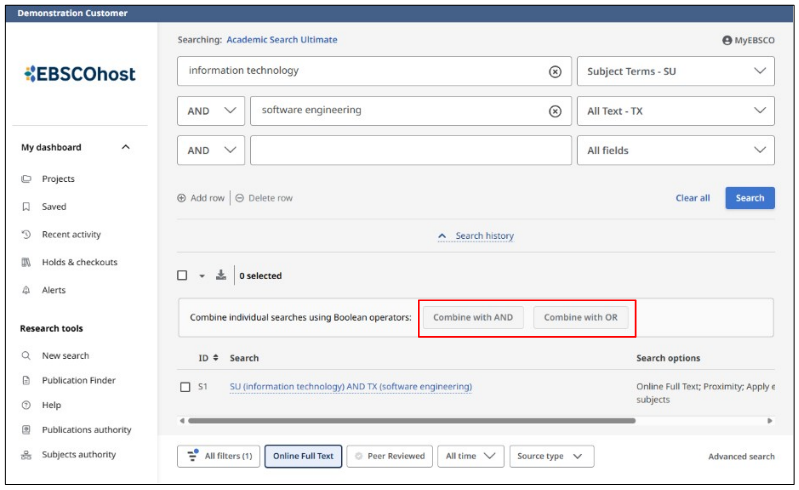Click the scroll left arrow in history table
The height and width of the screenshot is (490, 799).
[x=182, y=421]
